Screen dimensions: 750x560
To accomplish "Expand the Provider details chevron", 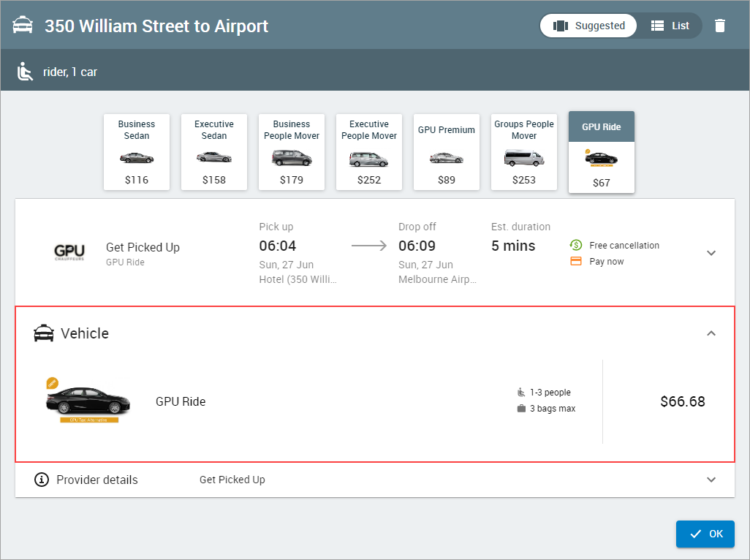I will (x=711, y=480).
